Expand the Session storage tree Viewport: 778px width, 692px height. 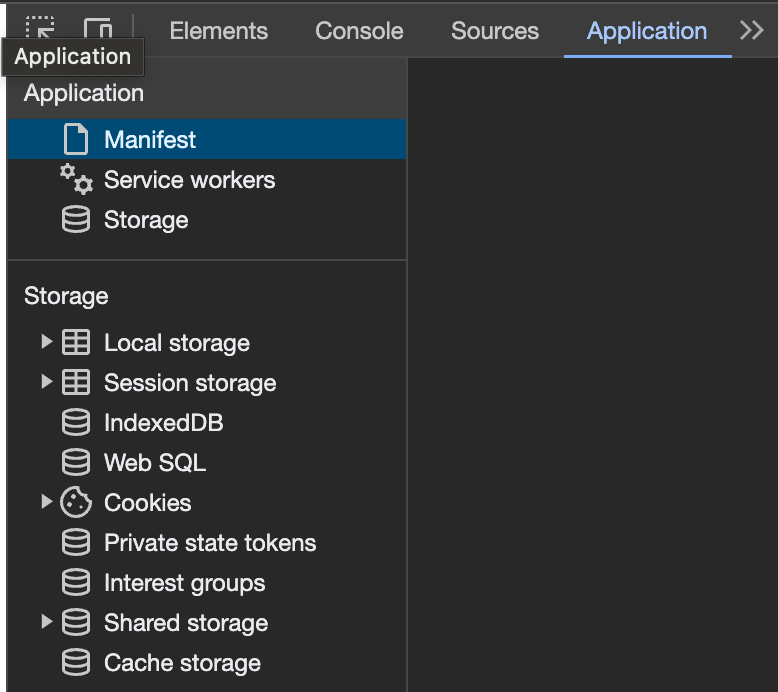click(46, 383)
